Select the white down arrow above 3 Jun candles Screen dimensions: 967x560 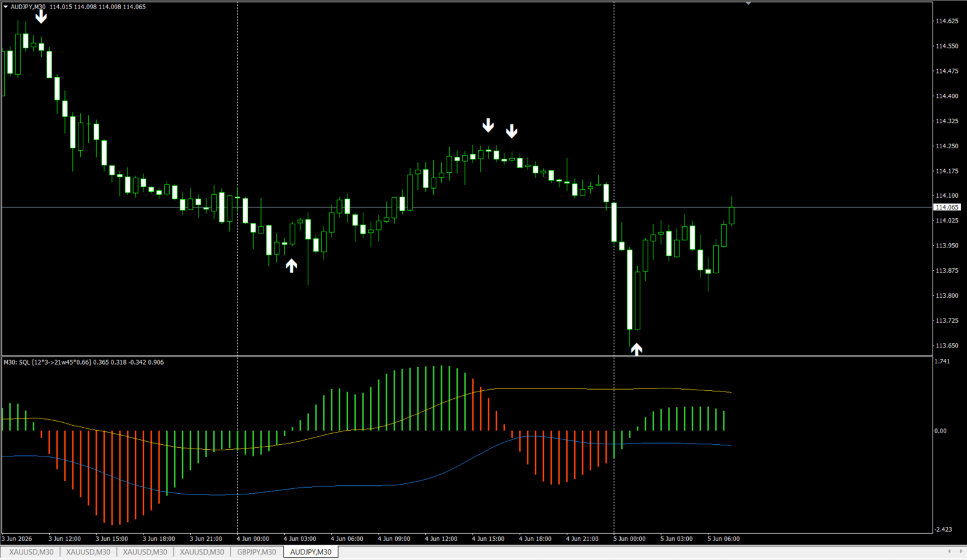coord(41,17)
